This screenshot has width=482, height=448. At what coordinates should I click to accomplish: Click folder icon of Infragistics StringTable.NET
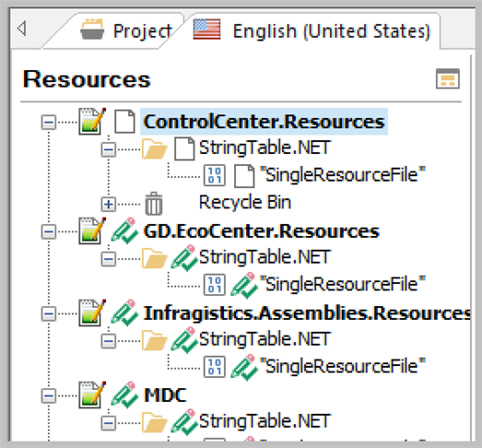(x=154, y=340)
